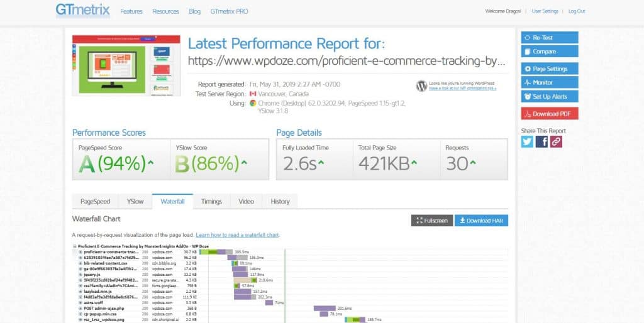This screenshot has width=644, height=323.
Task: Share the report on Twitter
Action: (x=527, y=141)
